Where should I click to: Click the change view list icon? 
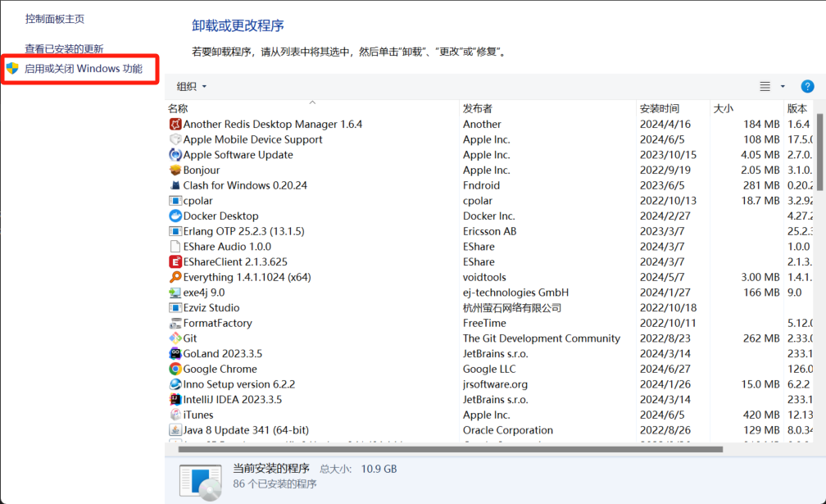tap(765, 86)
